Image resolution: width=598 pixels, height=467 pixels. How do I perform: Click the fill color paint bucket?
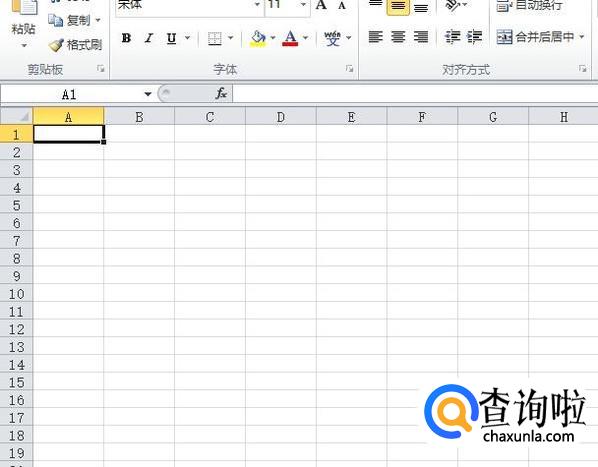click(x=258, y=38)
